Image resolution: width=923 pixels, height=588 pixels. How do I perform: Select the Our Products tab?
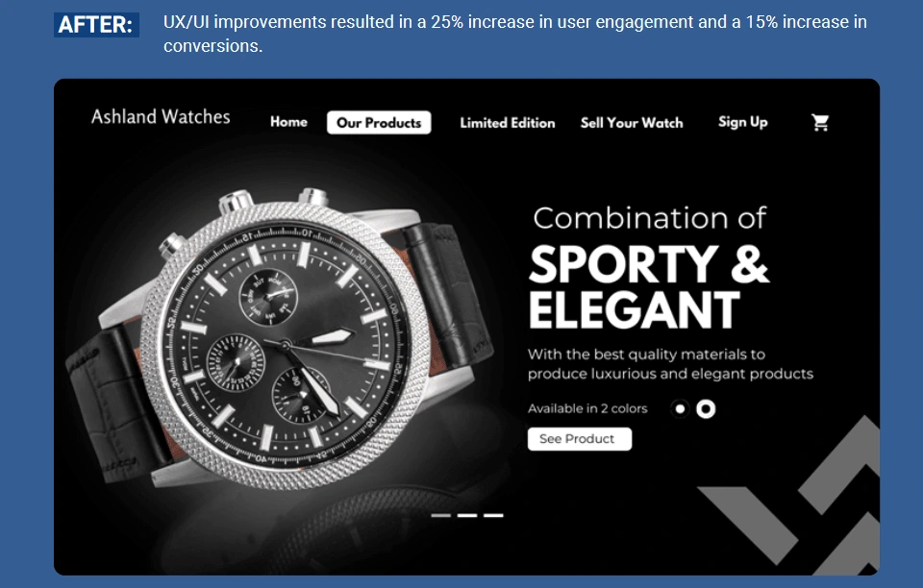[x=379, y=122]
